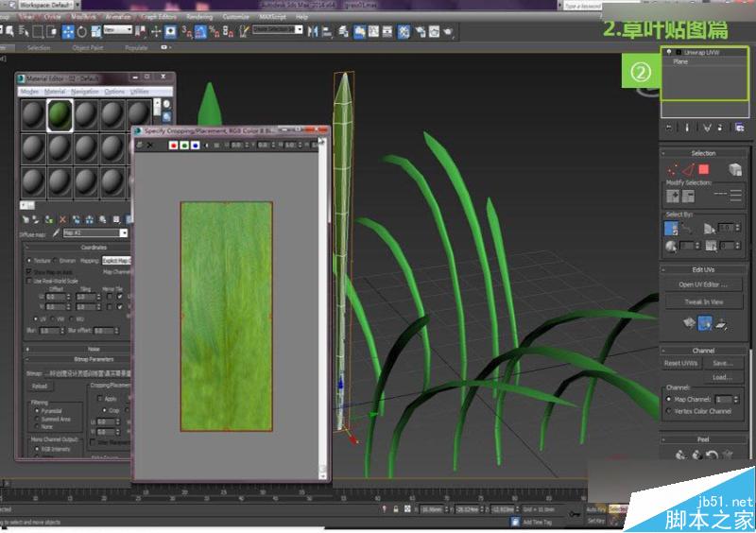Screen dimensions: 756x533
Task: Click the Select and Manipulate crosshair icon
Action: (156, 32)
